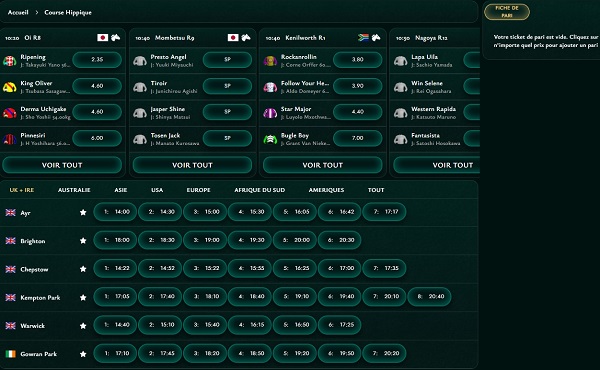The height and width of the screenshot is (370, 600).
Task: Open Kempton Park race 8 at 20:40
Action: (429, 297)
